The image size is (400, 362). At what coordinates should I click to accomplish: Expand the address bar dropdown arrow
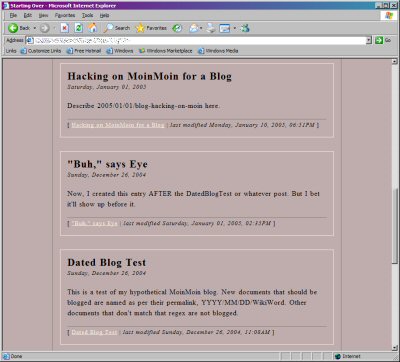[x=369, y=40]
